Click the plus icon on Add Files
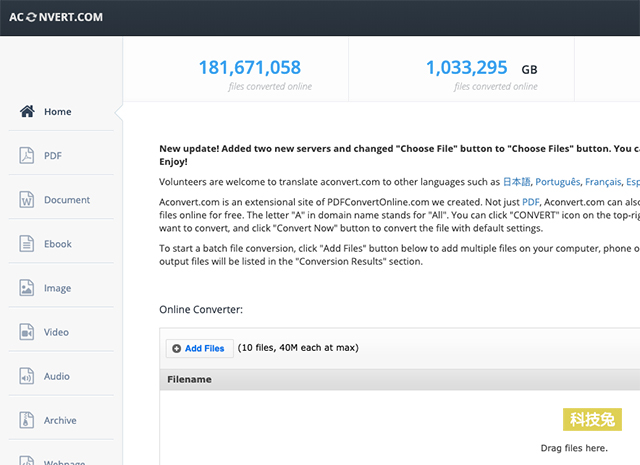This screenshot has height=465, width=640. tap(176, 348)
